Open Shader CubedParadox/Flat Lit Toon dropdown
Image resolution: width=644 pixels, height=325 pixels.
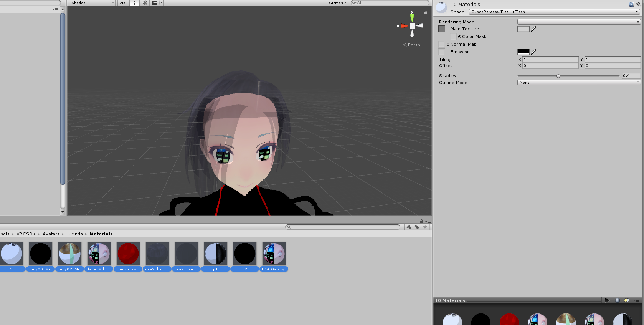click(555, 12)
